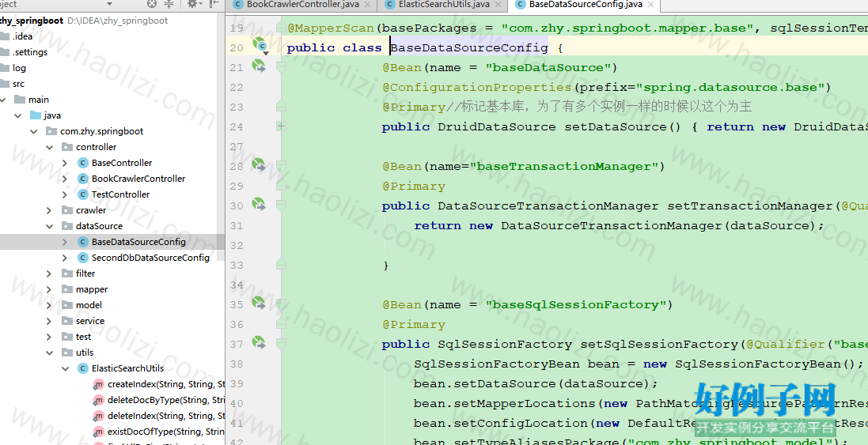Click line number 31 in gutter
The image size is (868, 445).
point(237,225)
